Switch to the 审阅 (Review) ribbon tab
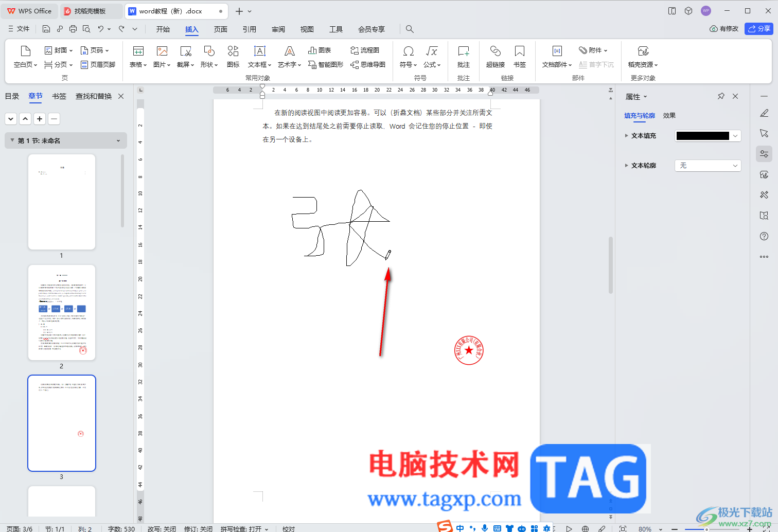The width and height of the screenshot is (778, 532). point(278,29)
